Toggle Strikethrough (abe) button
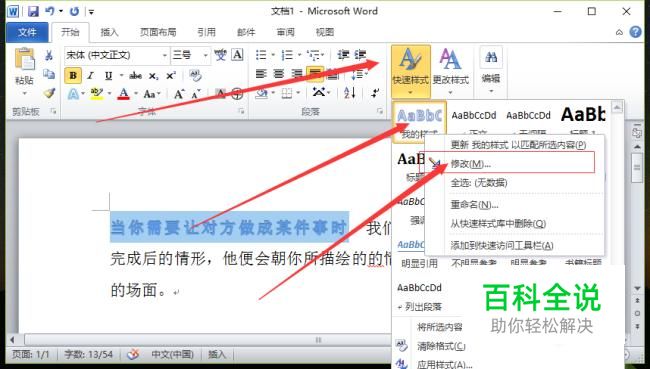Image resolution: width=650 pixels, height=369 pixels. (x=135, y=75)
